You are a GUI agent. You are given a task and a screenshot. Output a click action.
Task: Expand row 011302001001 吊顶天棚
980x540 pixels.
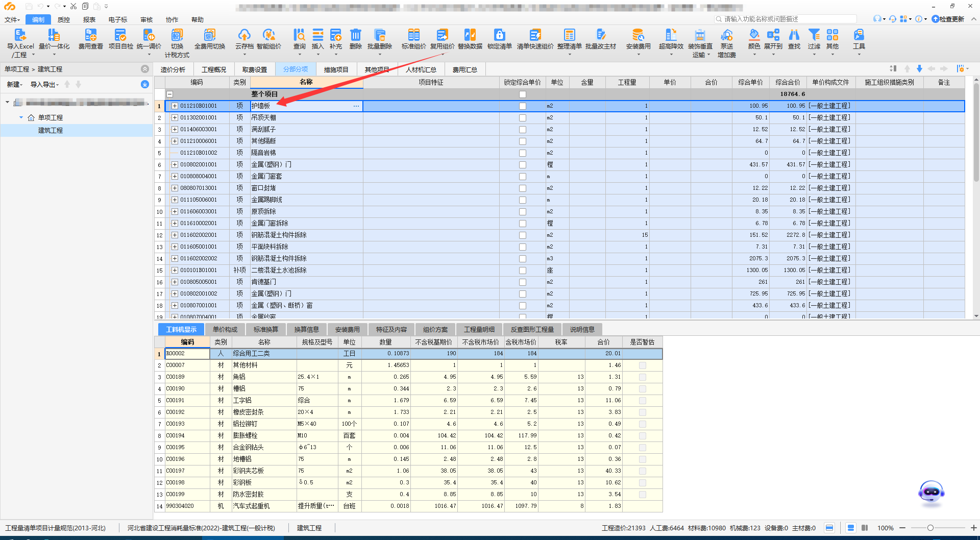[x=175, y=118]
